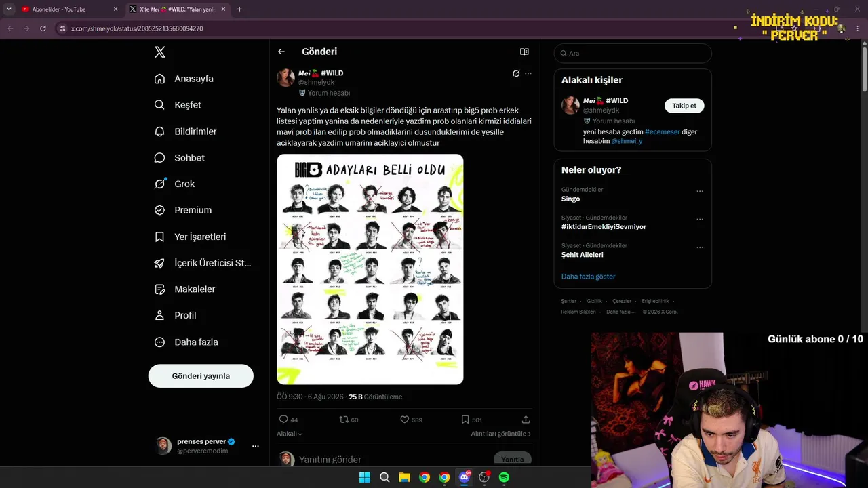
Task: Open Discord from the taskbar
Action: [465, 477]
